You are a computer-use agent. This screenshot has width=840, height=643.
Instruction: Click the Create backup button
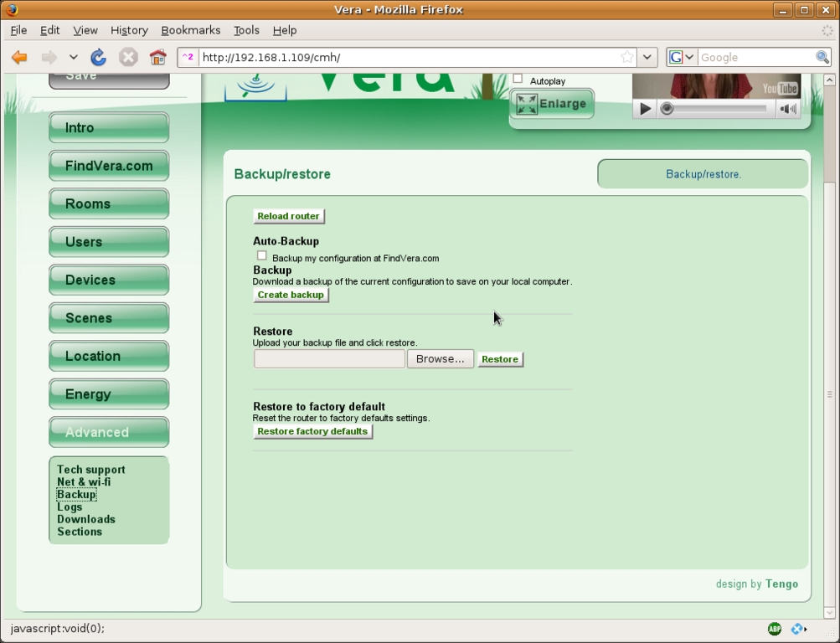coord(291,295)
